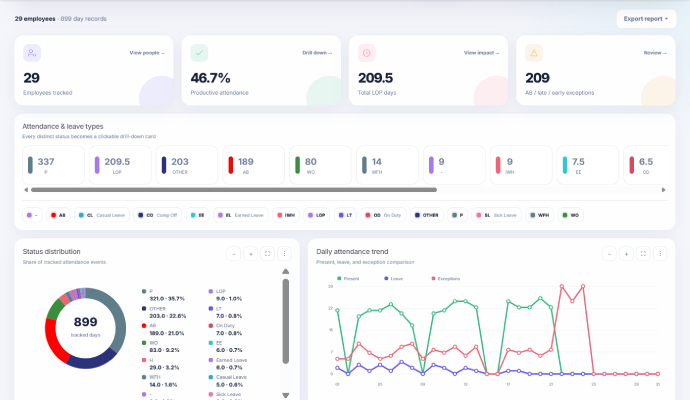This screenshot has width=690, height=400.
Task: Toggle the dash (-) legend chip
Action: coord(32,215)
